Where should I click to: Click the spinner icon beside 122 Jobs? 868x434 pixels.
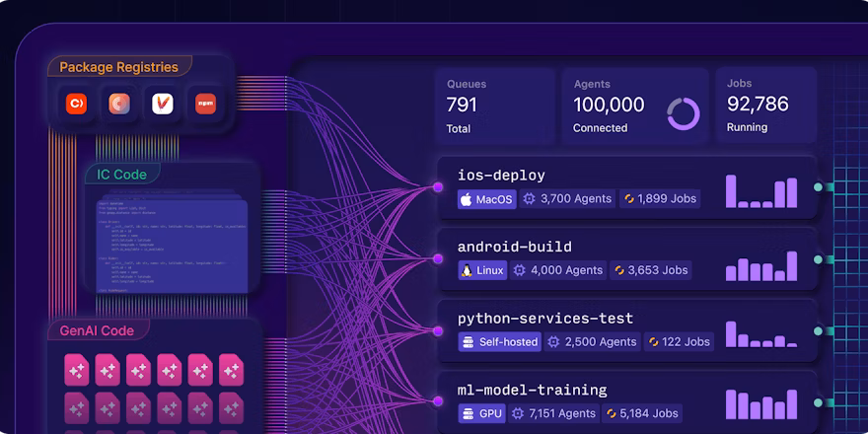pos(653,342)
